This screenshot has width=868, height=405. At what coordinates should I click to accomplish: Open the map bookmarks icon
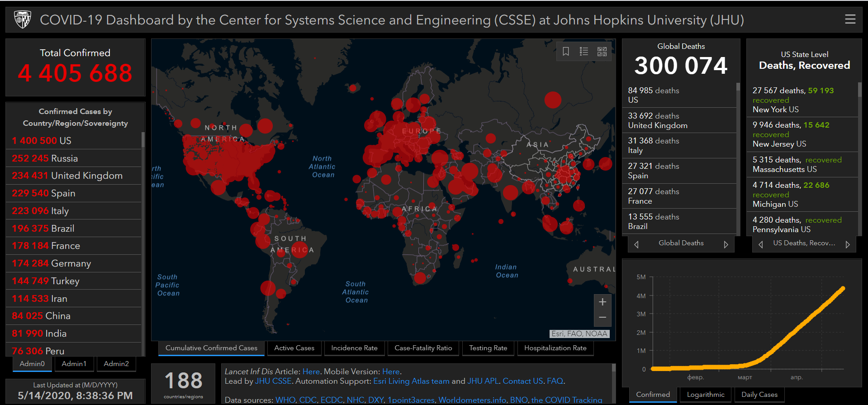coord(565,52)
